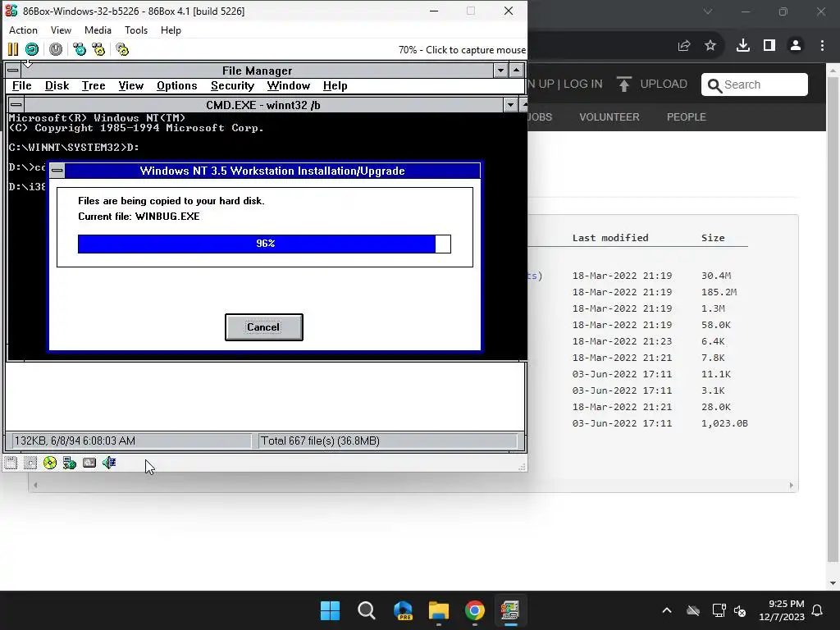The height and width of the screenshot is (630, 840).
Task: Open Windows taskbar search
Action: tap(367, 610)
